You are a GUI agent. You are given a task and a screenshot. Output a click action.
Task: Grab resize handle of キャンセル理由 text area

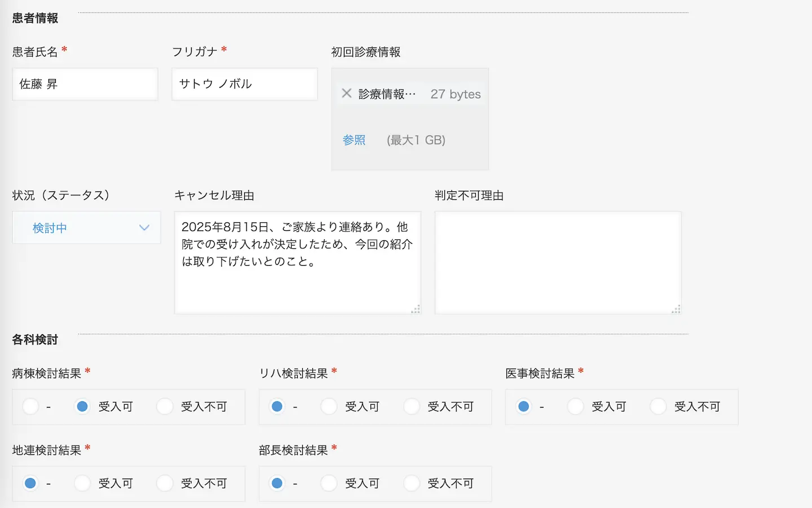416,309
